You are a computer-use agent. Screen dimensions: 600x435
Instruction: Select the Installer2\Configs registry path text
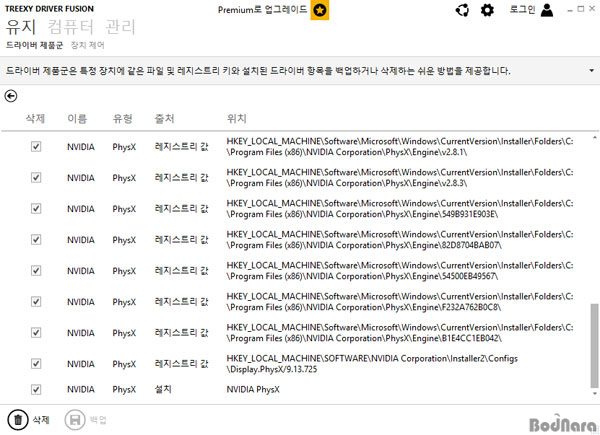point(372,363)
